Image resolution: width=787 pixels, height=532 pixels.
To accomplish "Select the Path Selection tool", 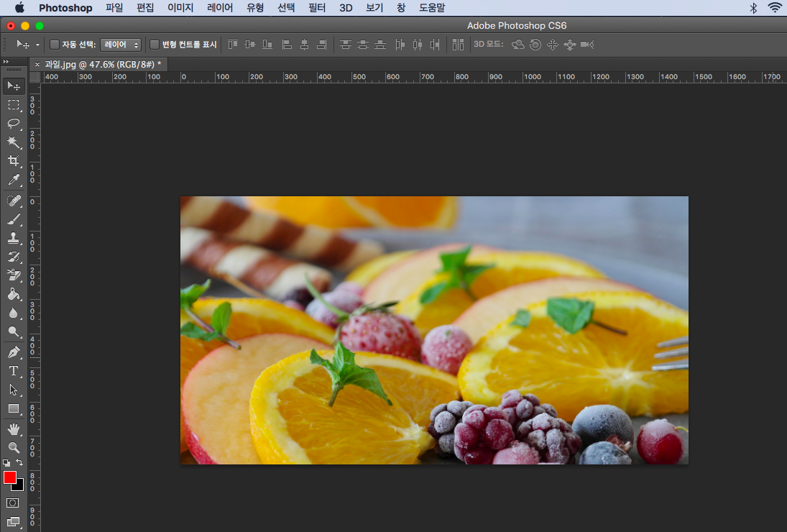I will (14, 390).
